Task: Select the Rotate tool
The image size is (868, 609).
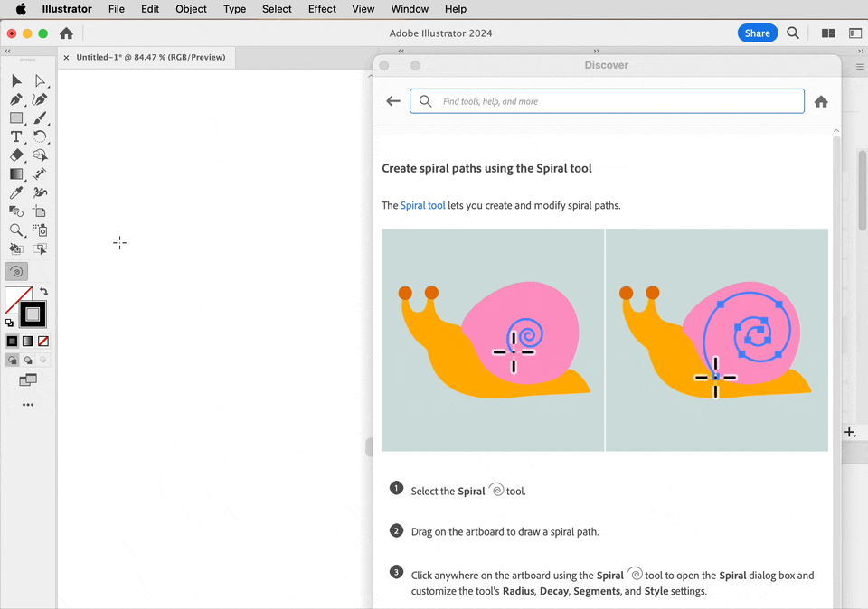Action: tap(39, 136)
